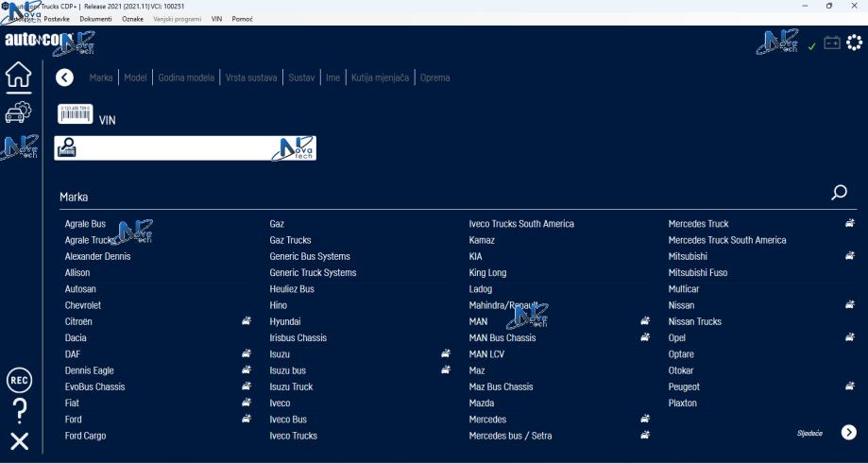Screen dimensions: 868x464
Task: Click the scan icon beside MAN
Action: tap(645, 320)
